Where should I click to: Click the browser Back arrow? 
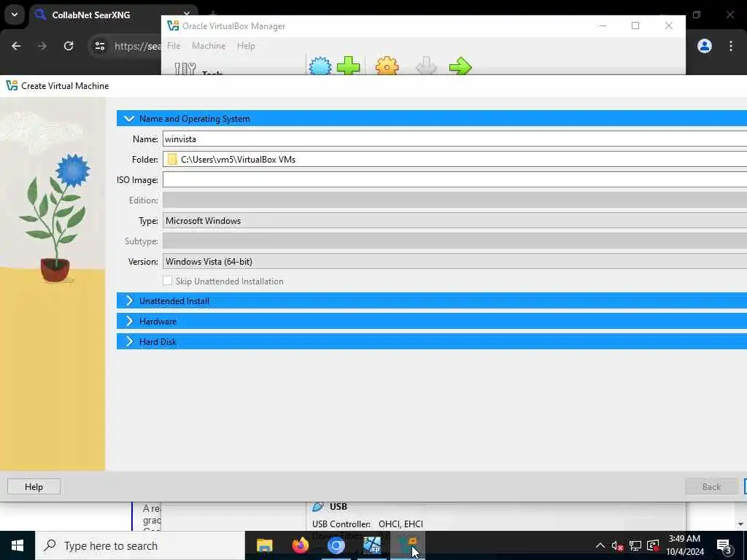pos(16,46)
